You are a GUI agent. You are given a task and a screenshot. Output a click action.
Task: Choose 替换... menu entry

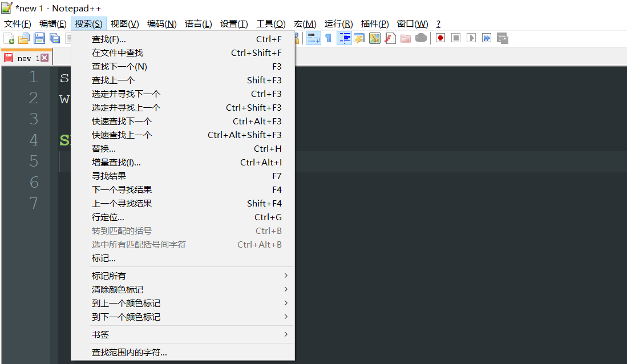point(183,149)
